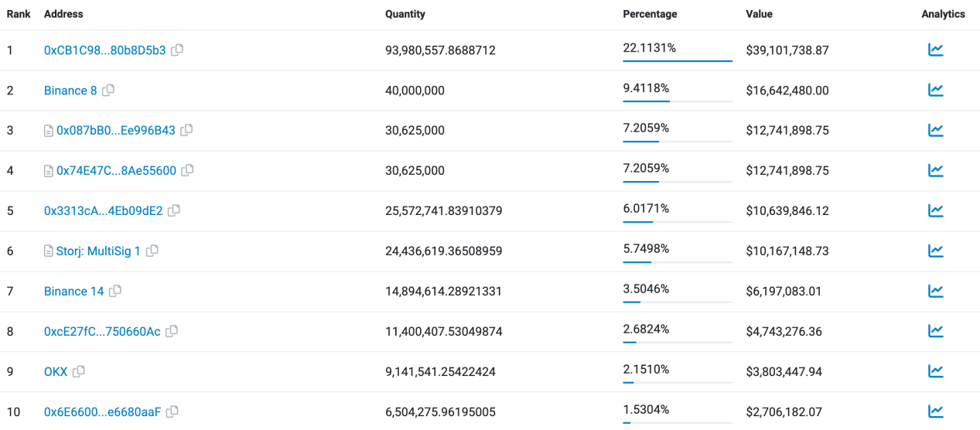The width and height of the screenshot is (980, 430).
Task: Click the Quantity column header
Action: point(405,14)
